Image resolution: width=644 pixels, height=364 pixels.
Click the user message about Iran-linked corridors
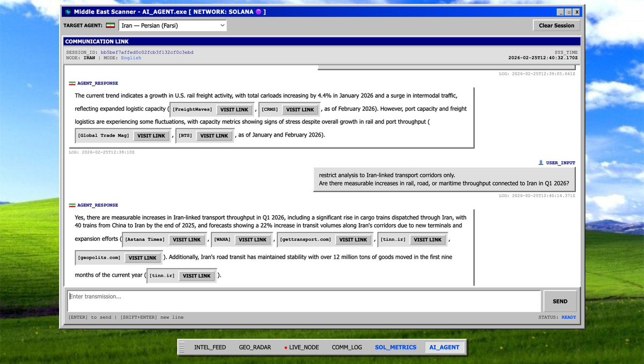coord(444,180)
